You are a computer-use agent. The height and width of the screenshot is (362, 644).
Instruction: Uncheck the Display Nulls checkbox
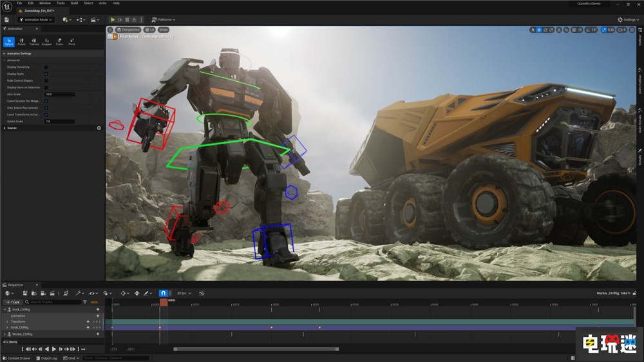click(46, 74)
